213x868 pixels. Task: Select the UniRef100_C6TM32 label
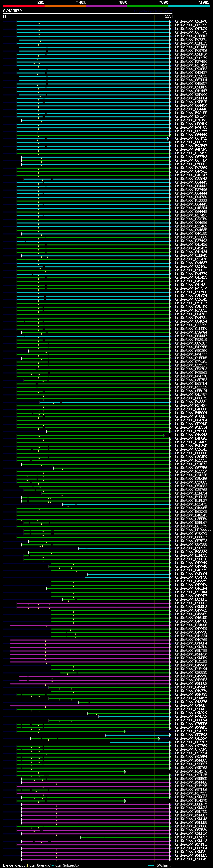click(x=191, y=138)
